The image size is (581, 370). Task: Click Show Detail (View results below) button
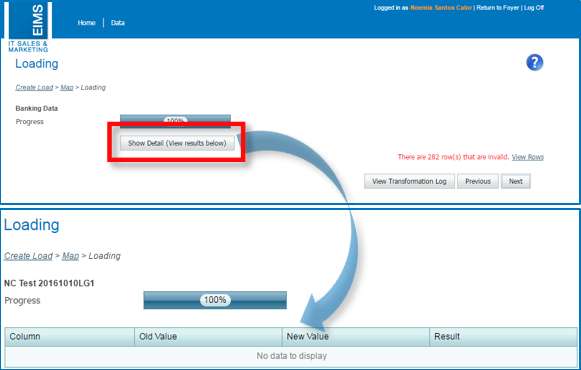point(177,143)
